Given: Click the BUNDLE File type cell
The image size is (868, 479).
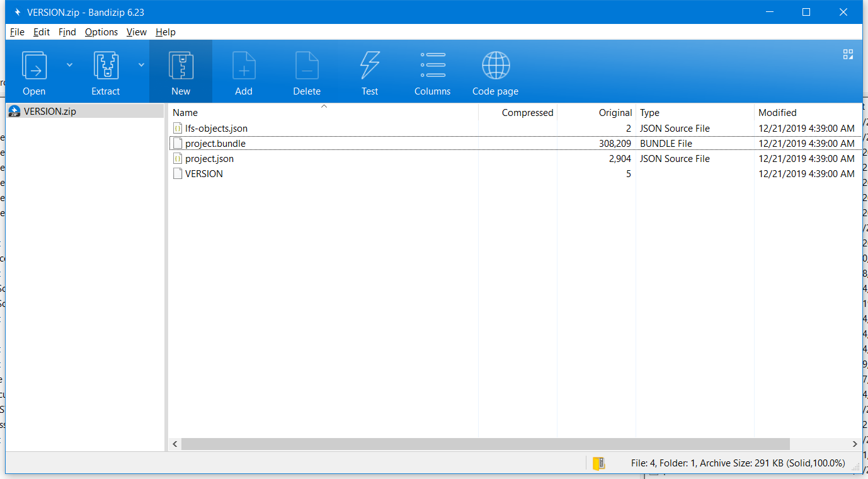Looking at the screenshot, I should click(666, 143).
